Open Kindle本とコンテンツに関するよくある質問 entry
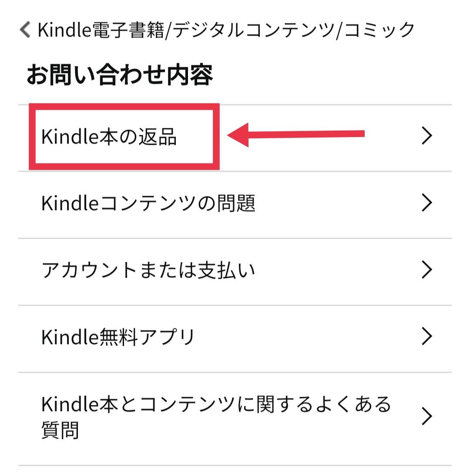 [x=235, y=419]
